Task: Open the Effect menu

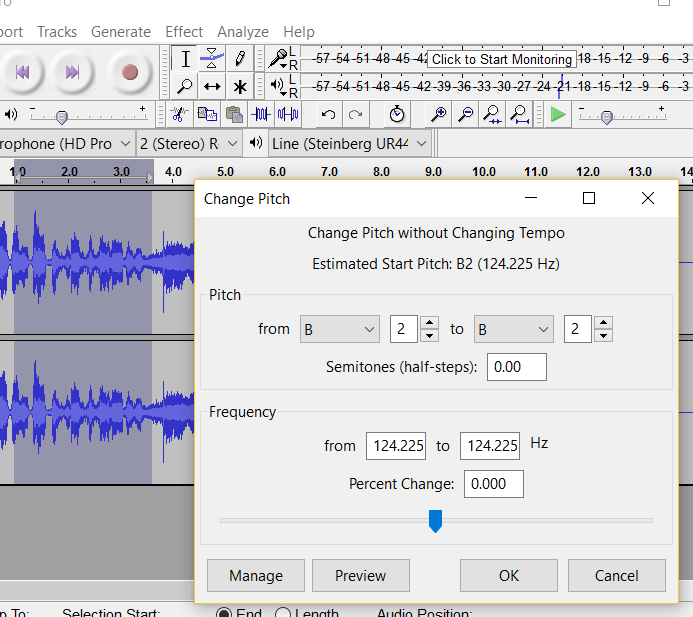Action: (184, 32)
